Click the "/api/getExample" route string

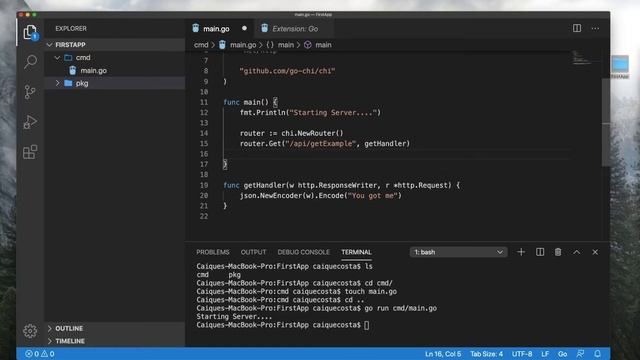pos(320,144)
